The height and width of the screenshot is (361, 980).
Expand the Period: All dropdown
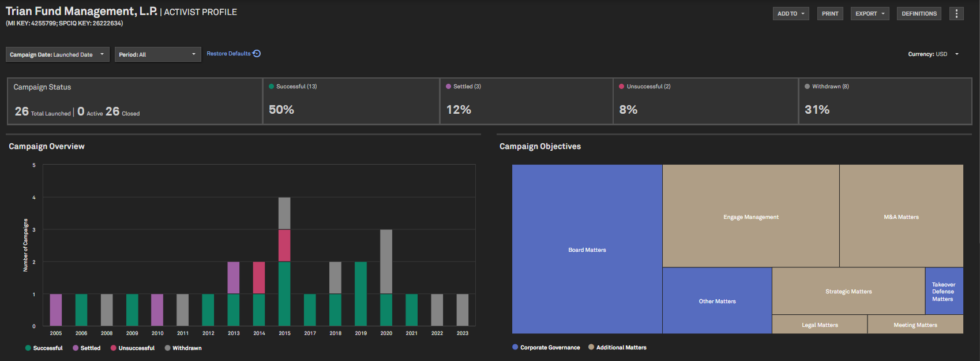tap(157, 54)
